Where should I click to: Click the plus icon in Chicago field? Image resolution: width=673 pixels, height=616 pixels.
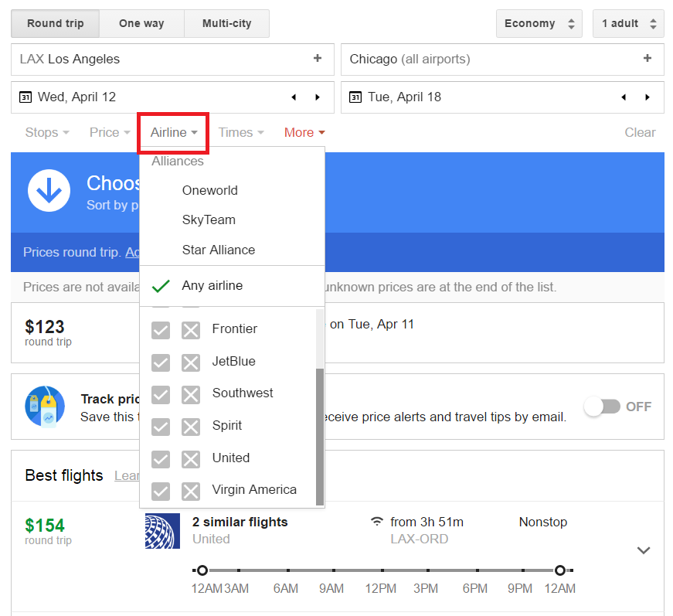pos(648,58)
